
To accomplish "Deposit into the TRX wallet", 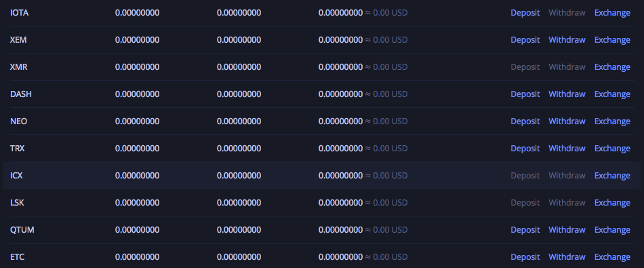I will [525, 149].
